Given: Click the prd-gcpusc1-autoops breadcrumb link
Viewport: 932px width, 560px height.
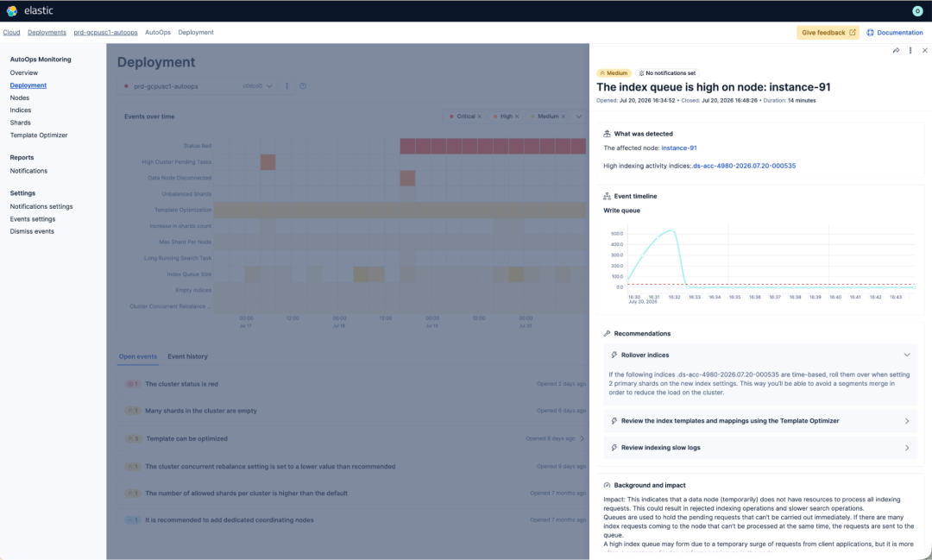Looking at the screenshot, I should 105,33.
